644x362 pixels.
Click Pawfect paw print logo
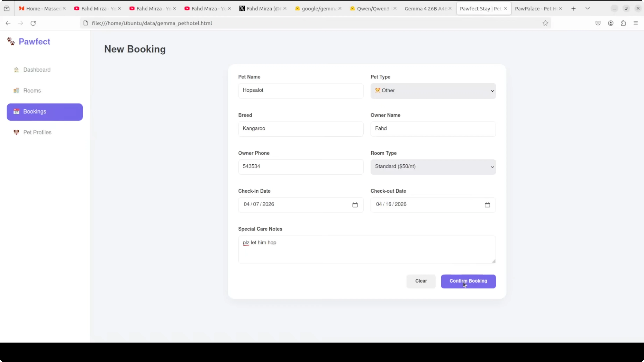tap(11, 41)
